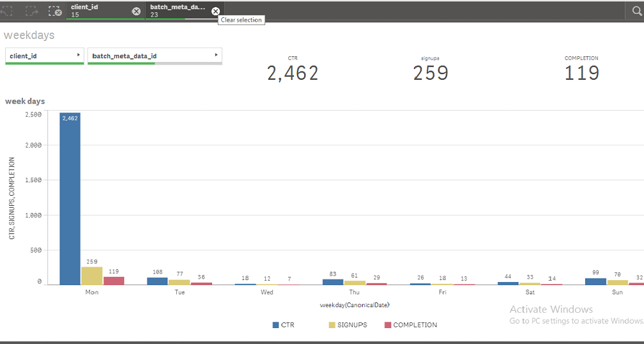Expand the client_id filter pane
This screenshot has width=644, height=344.
[x=44, y=56]
